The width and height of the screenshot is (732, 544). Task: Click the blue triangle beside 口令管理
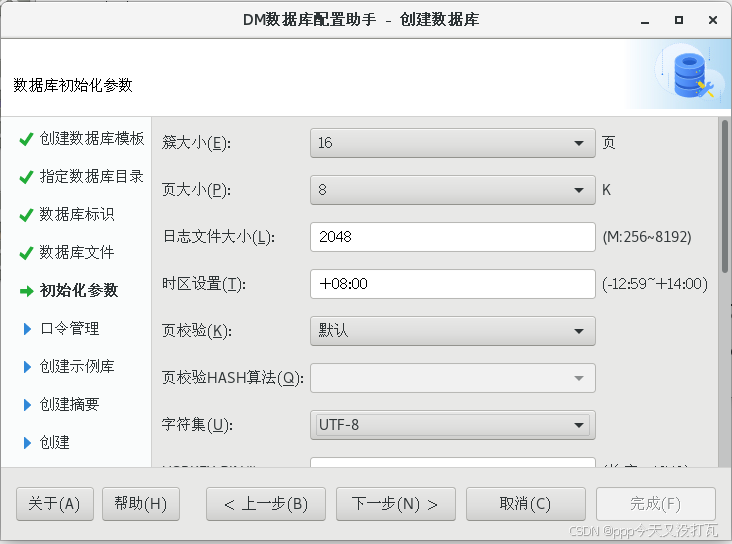27,329
